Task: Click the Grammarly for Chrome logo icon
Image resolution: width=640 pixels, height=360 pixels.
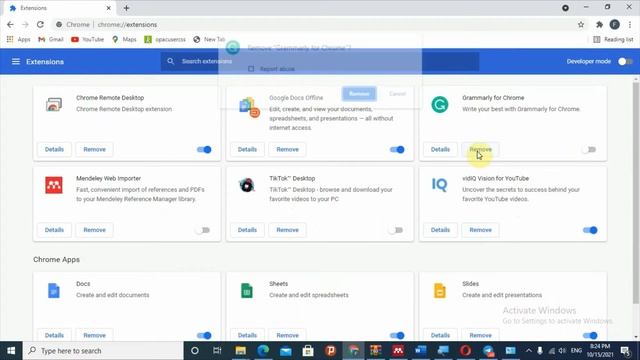Action: (x=440, y=104)
